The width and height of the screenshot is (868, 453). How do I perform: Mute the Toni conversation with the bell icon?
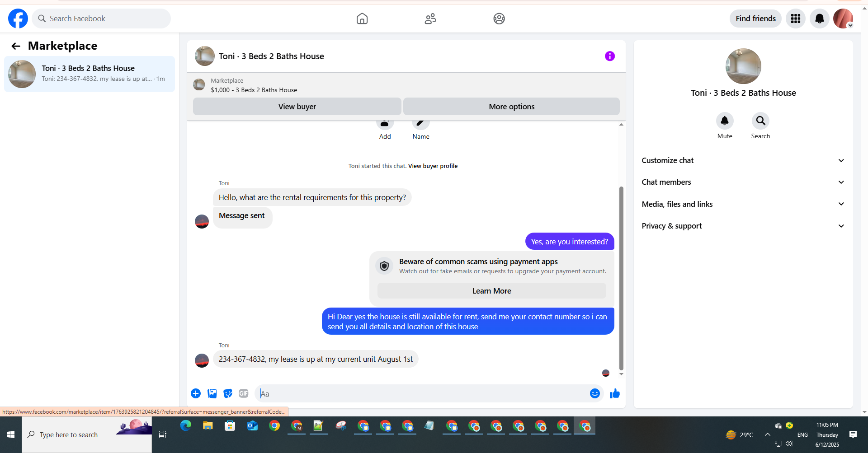[x=725, y=121]
